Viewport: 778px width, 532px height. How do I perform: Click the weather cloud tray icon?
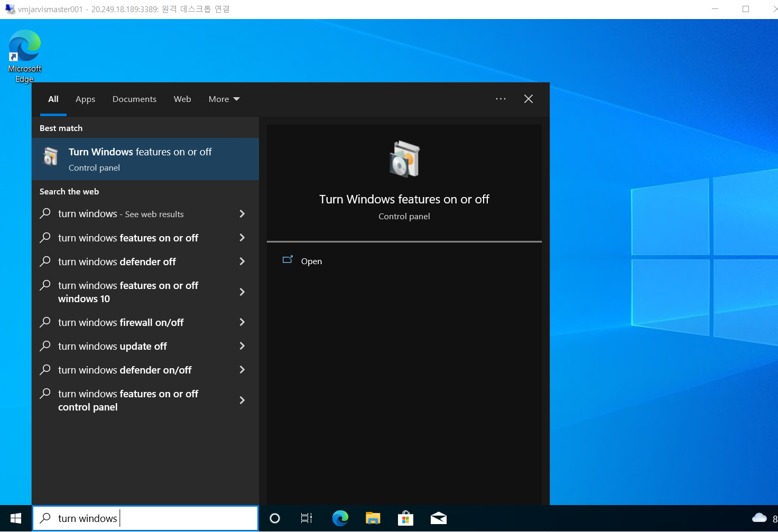pyautogui.click(x=760, y=518)
